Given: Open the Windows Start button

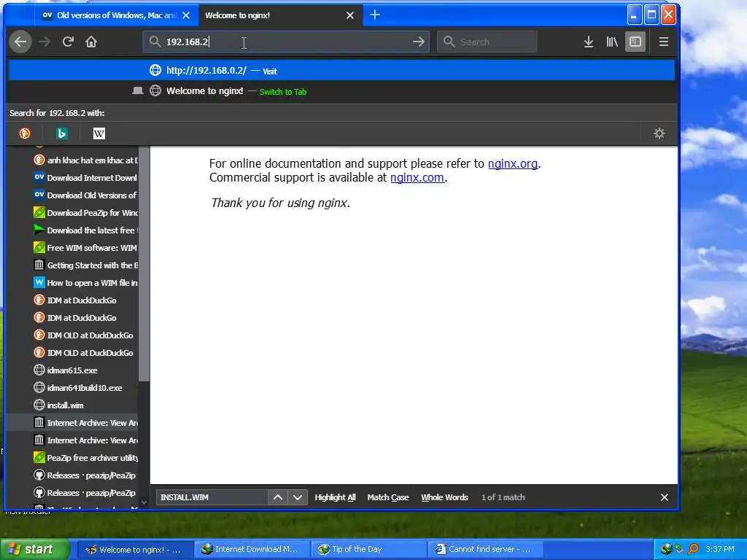Looking at the screenshot, I should click(34, 549).
